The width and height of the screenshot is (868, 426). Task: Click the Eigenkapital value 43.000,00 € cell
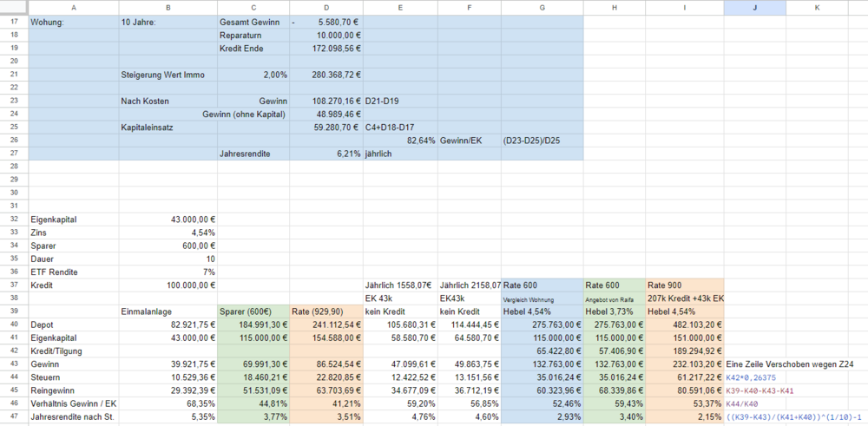tap(168, 220)
